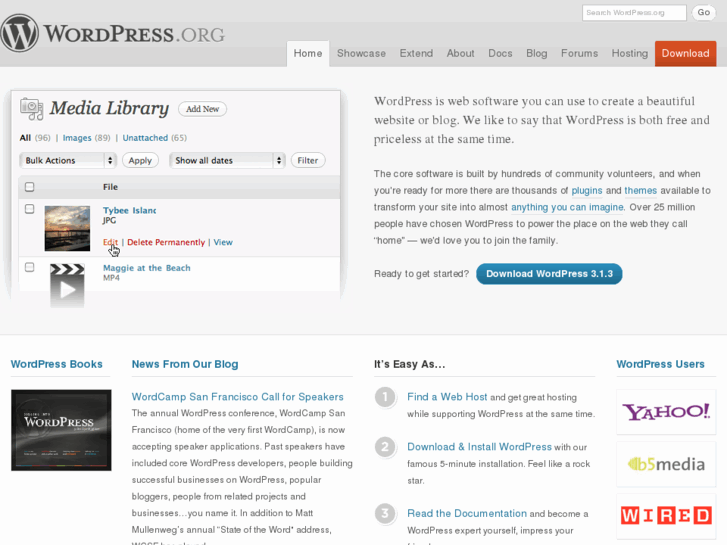Go to Forums
This screenshot has width=727, height=545.
(580, 53)
